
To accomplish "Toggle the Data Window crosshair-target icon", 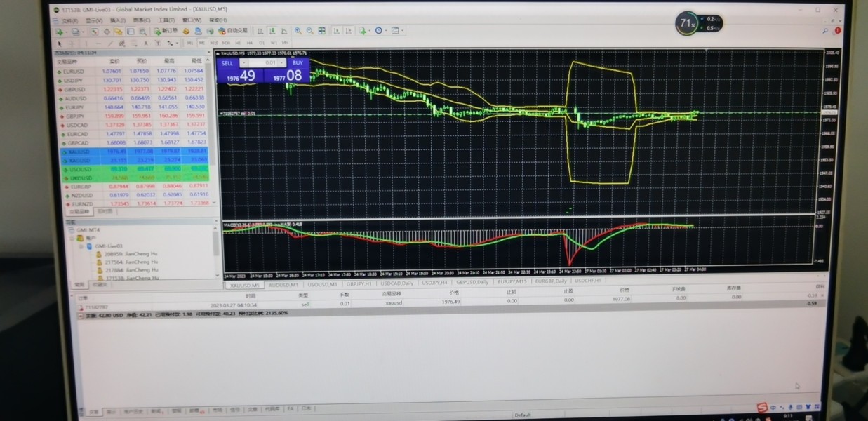I will [x=107, y=32].
